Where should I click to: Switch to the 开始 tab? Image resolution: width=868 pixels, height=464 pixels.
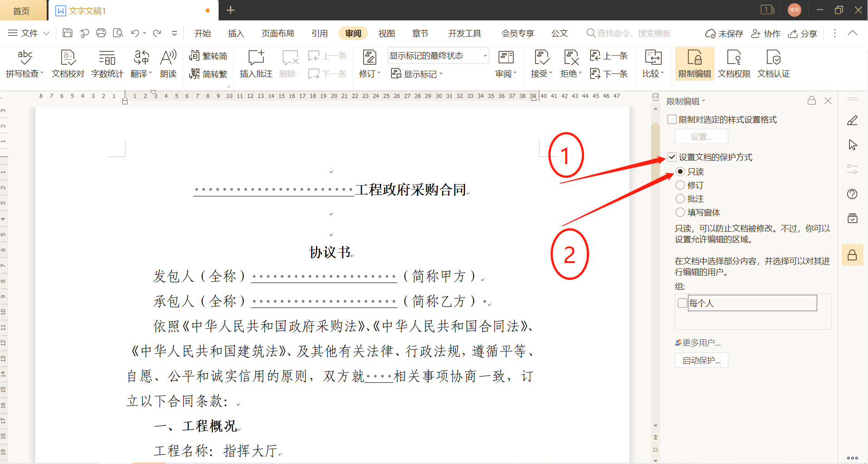point(203,33)
